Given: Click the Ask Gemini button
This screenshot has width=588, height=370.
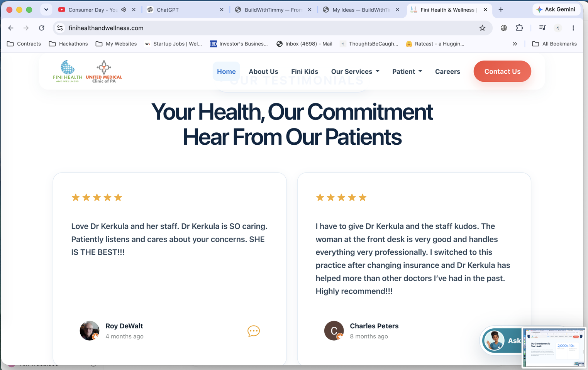Looking at the screenshot, I should point(556,9).
